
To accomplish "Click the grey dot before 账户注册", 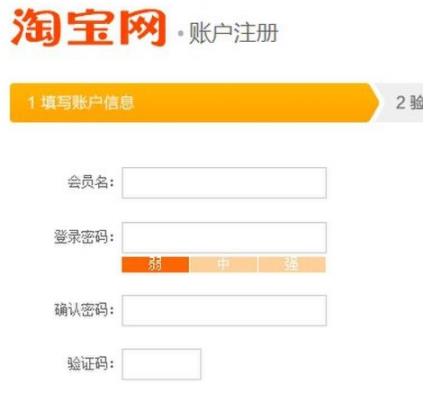I will (x=181, y=33).
